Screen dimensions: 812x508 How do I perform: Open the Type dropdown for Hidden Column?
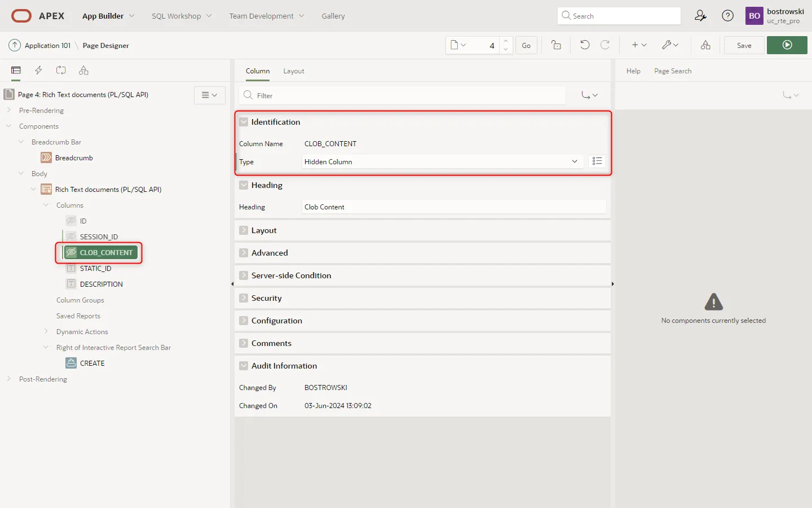point(442,161)
